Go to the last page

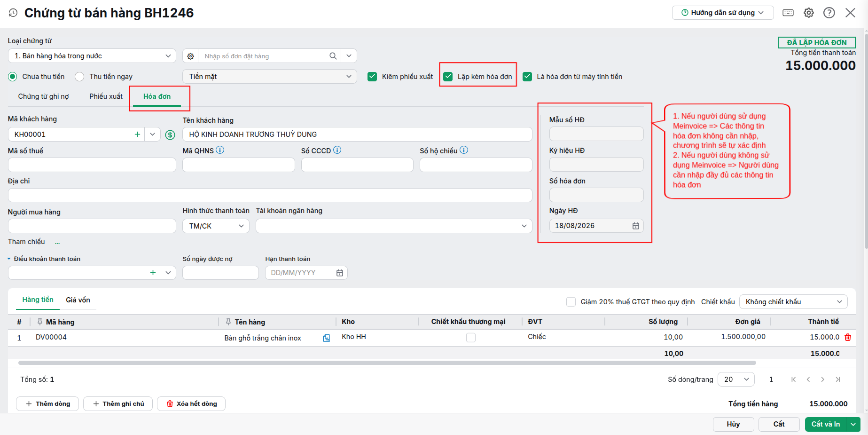[838, 380]
